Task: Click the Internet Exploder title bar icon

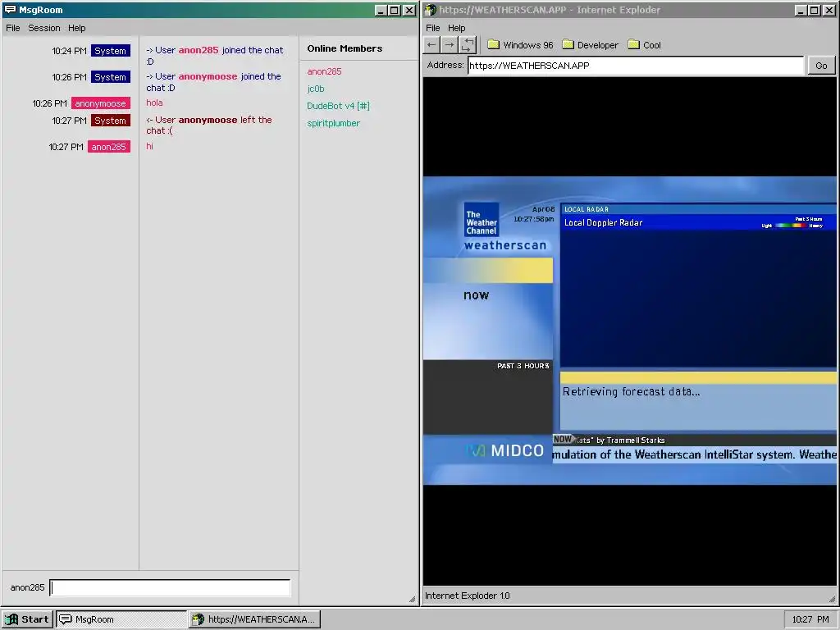Action: [430, 10]
